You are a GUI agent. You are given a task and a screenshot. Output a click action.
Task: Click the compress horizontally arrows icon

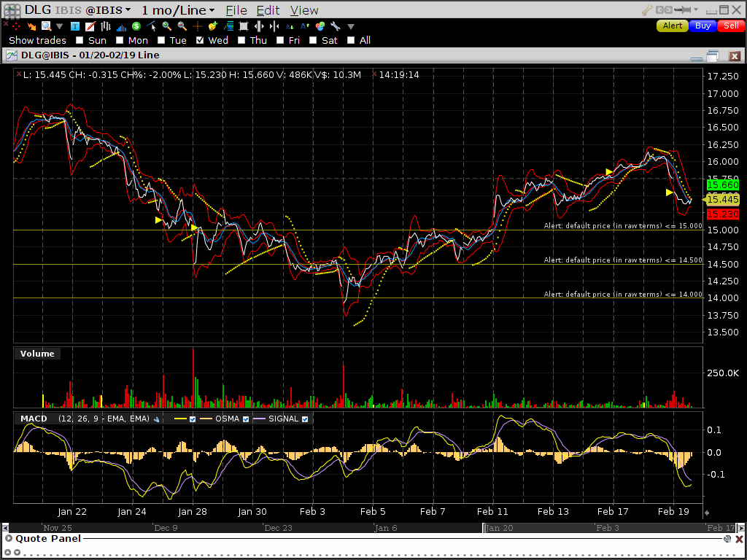[274, 26]
